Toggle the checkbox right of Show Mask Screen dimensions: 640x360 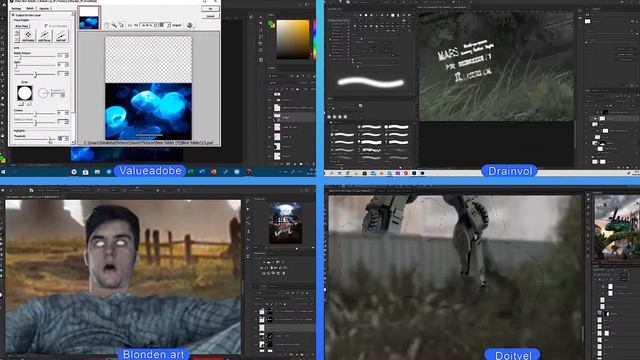click(x=46, y=26)
